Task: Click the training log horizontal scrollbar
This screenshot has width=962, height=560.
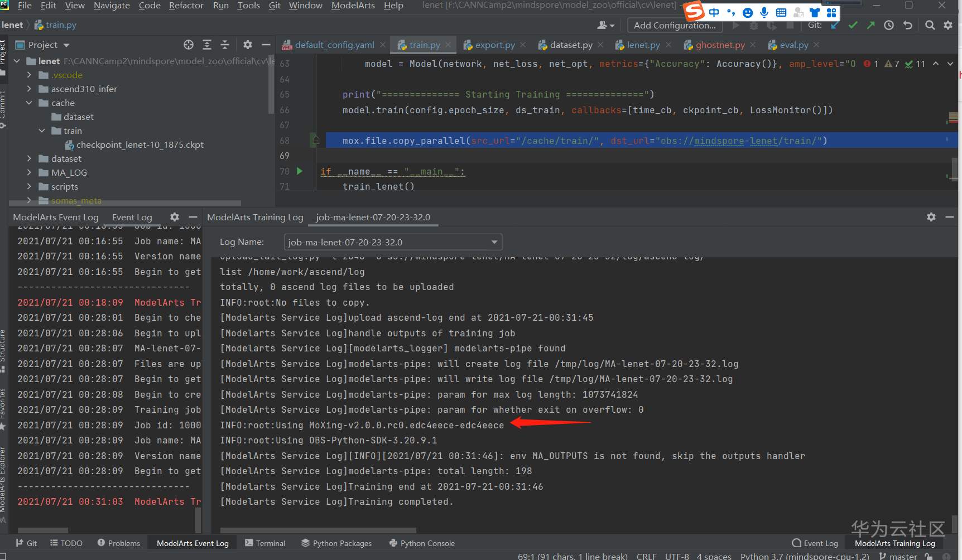Action: (318, 530)
